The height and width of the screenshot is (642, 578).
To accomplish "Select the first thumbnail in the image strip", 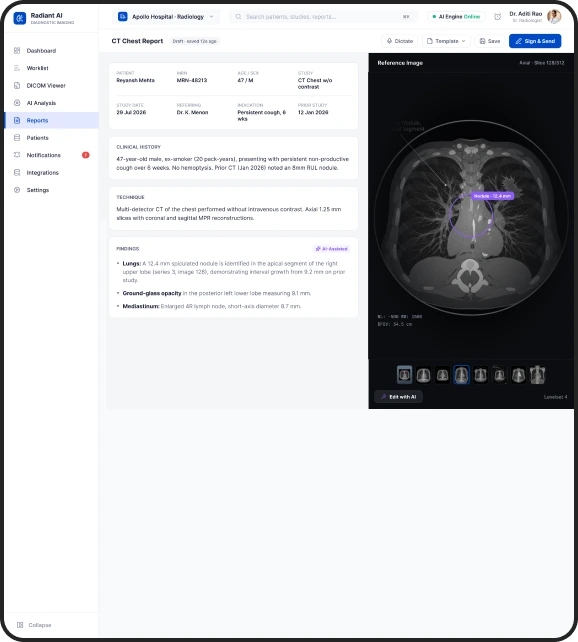I will click(x=404, y=375).
